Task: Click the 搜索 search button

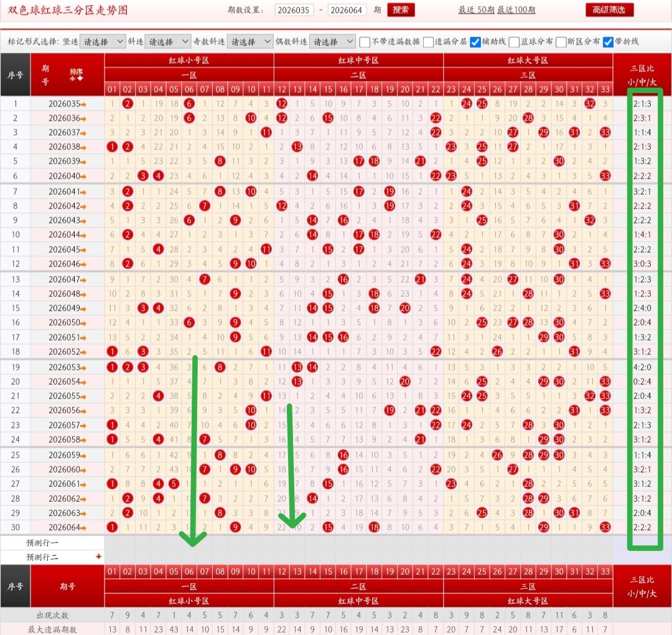Action: pos(401,10)
